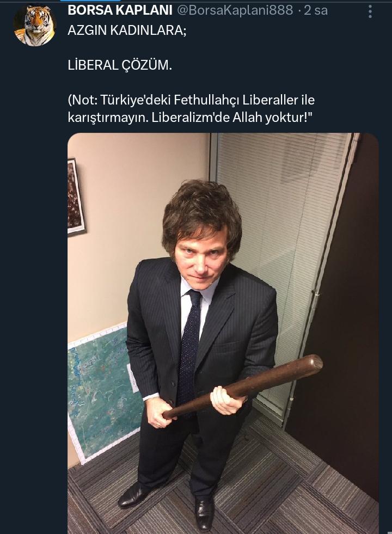This screenshot has width=392, height=534.
Task: Select the word 'karıştırmayın' in the note
Action: pos(108,118)
